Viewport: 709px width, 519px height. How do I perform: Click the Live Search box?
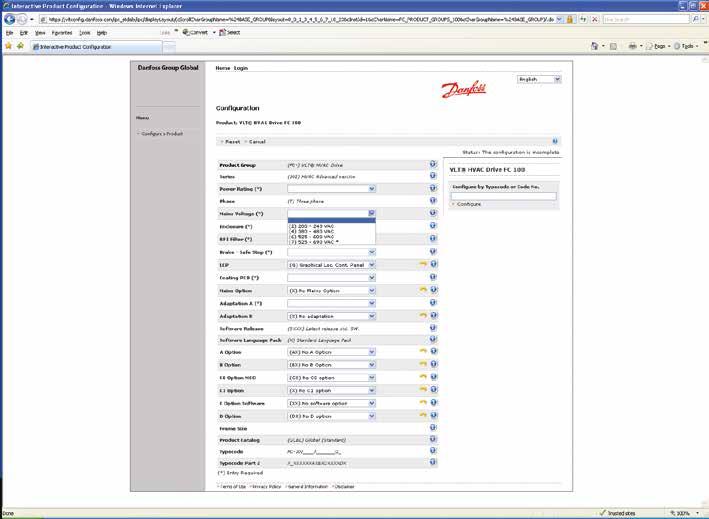click(646, 19)
